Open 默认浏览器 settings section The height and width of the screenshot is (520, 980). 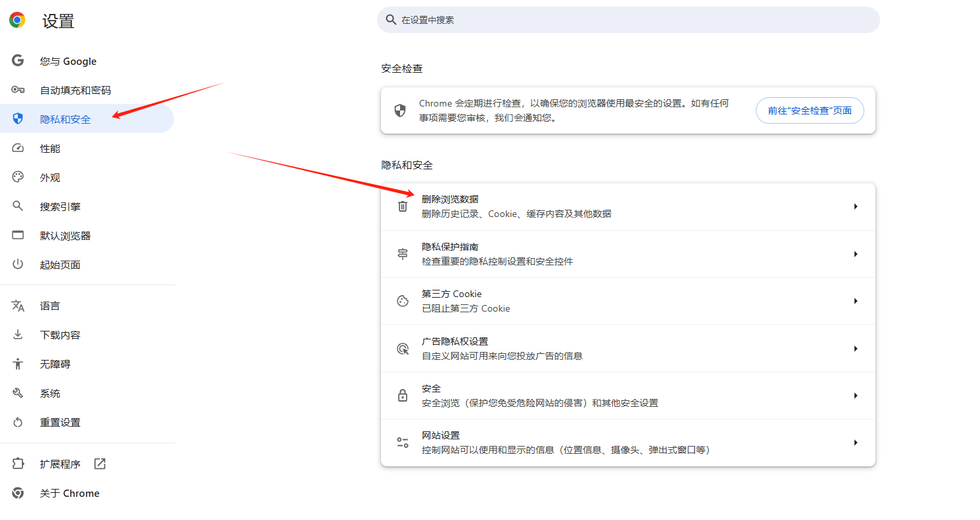click(x=87, y=236)
